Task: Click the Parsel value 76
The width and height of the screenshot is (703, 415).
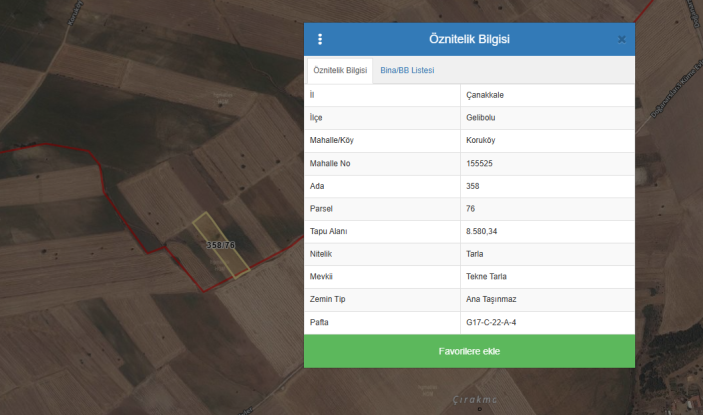Action: pos(471,209)
